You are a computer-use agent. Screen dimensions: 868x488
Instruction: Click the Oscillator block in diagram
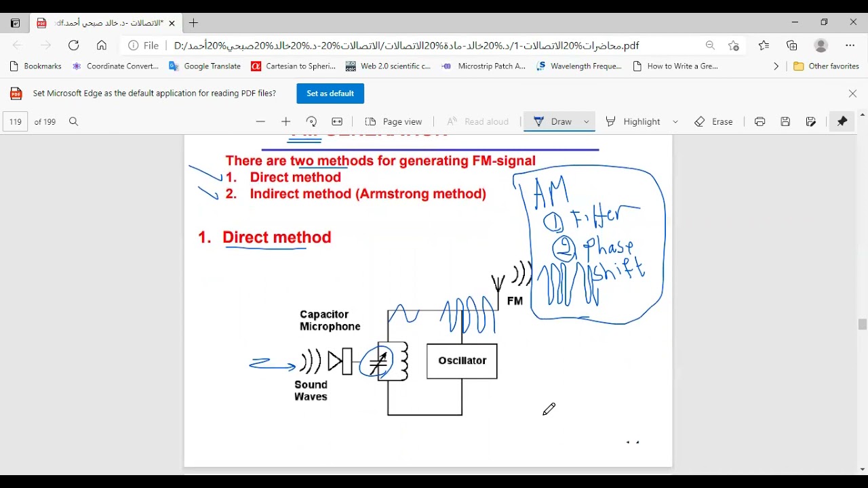pos(462,361)
